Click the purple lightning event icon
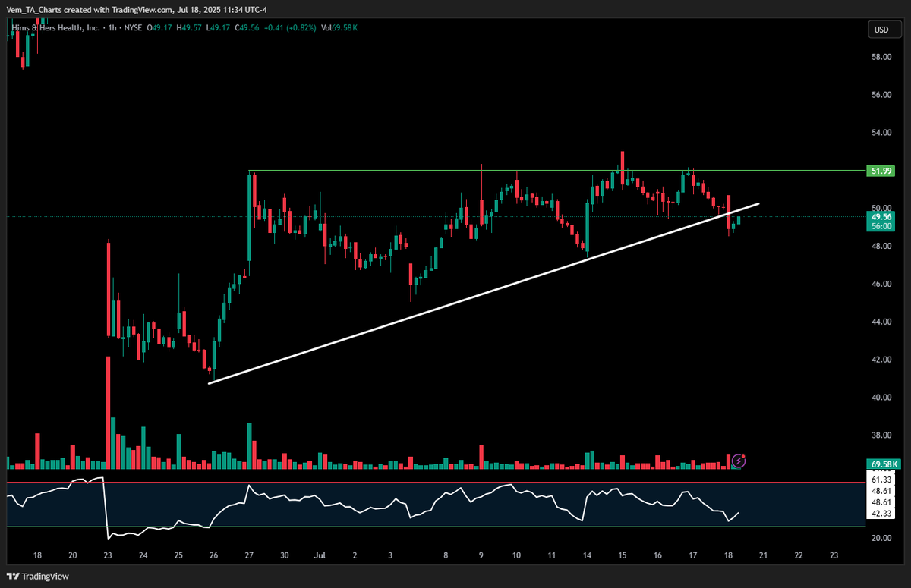Viewport: 911px width, 588px height. point(740,461)
